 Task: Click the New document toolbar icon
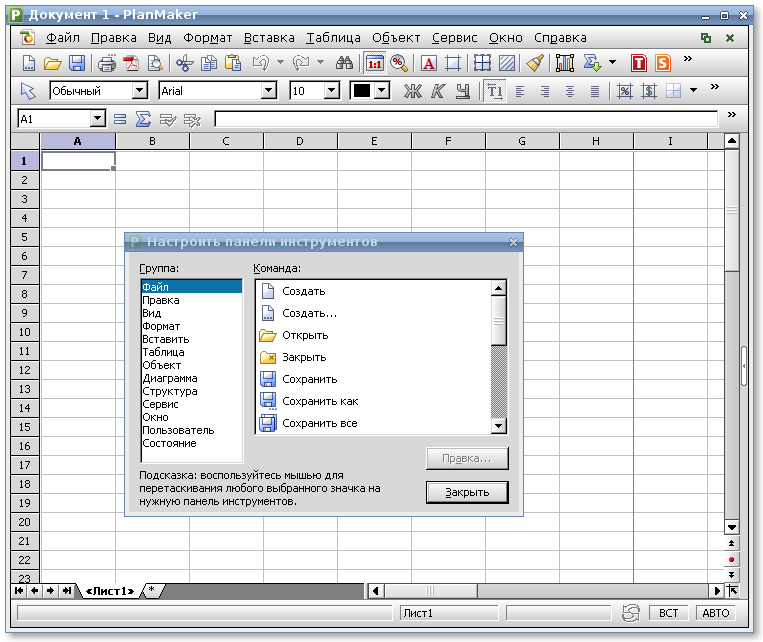[29, 63]
